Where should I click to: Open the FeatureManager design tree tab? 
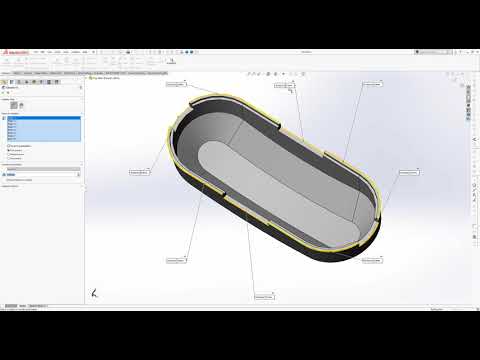[4, 82]
